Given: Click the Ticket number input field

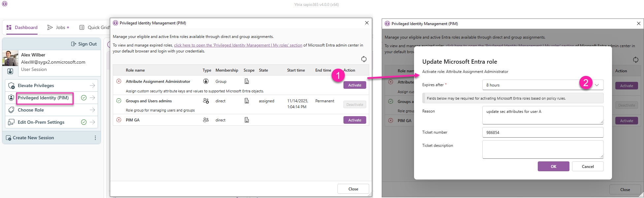Looking at the screenshot, I should pos(543,133).
